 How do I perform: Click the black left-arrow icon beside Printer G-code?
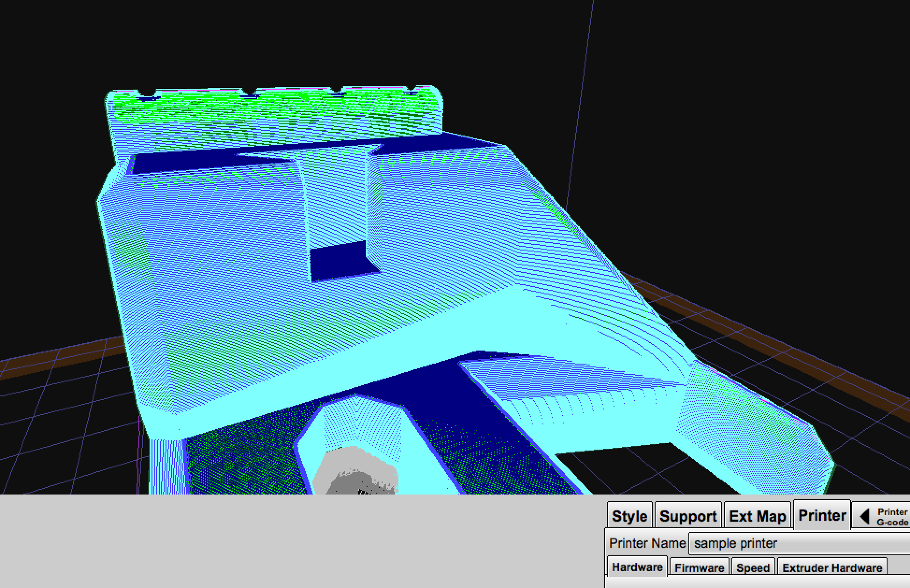coord(865,516)
